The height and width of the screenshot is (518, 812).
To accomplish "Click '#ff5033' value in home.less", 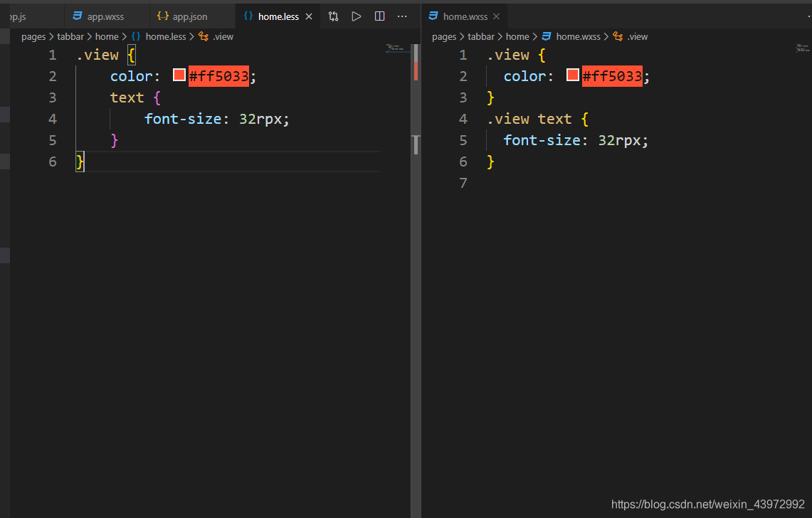I will (x=218, y=76).
